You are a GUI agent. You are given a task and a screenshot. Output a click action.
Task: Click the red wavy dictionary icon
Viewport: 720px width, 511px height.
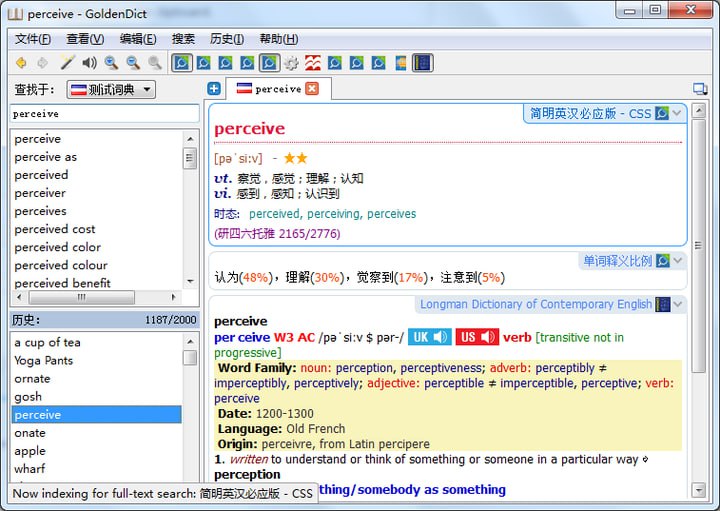click(313, 63)
